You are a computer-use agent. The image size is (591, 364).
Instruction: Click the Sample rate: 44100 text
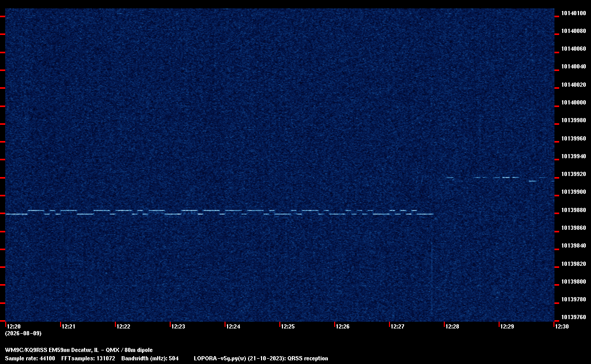click(30, 358)
